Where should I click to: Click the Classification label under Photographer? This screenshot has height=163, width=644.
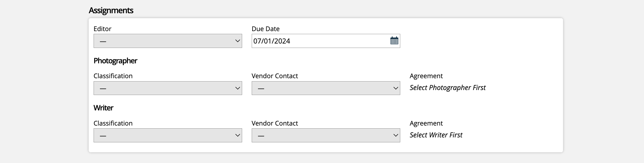[113, 76]
